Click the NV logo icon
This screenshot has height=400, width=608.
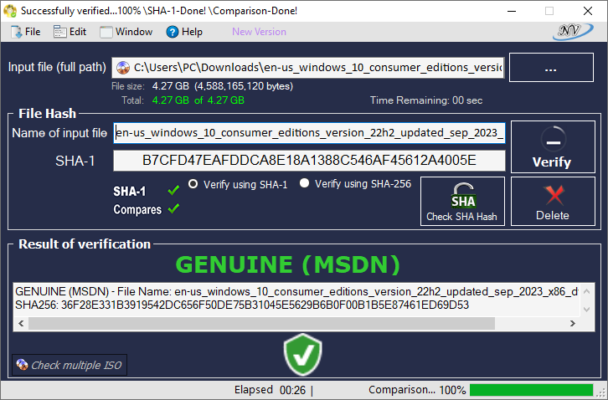(572, 31)
